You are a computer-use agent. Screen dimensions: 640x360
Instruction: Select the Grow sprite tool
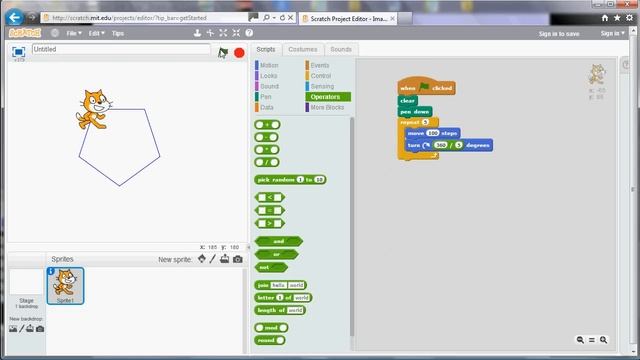pyautogui.click(x=223, y=33)
